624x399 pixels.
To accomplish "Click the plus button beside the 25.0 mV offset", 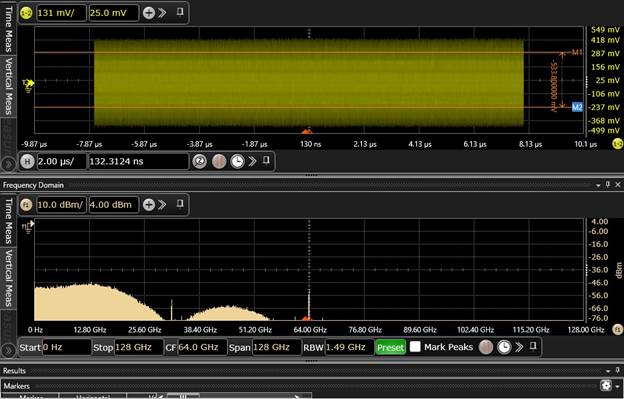I will 149,13.
